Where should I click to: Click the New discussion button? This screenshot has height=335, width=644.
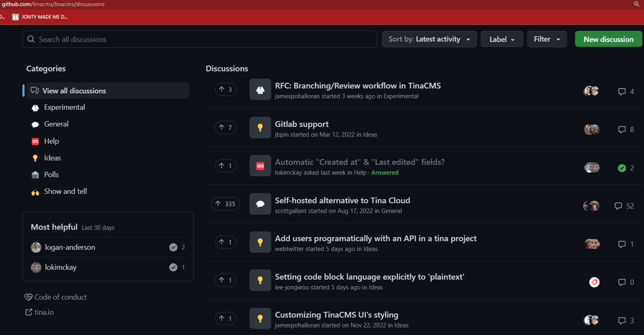point(608,39)
